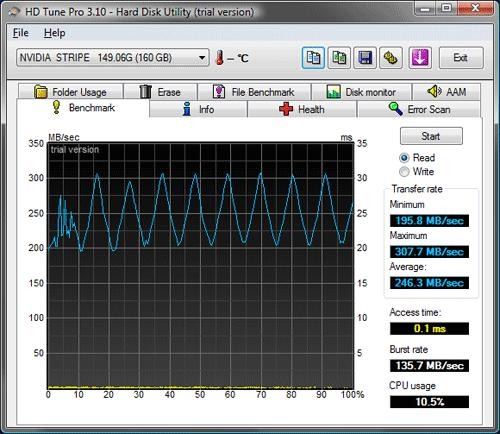500x434 pixels.
Task: Open the File Benchmark tab
Action: (x=254, y=92)
